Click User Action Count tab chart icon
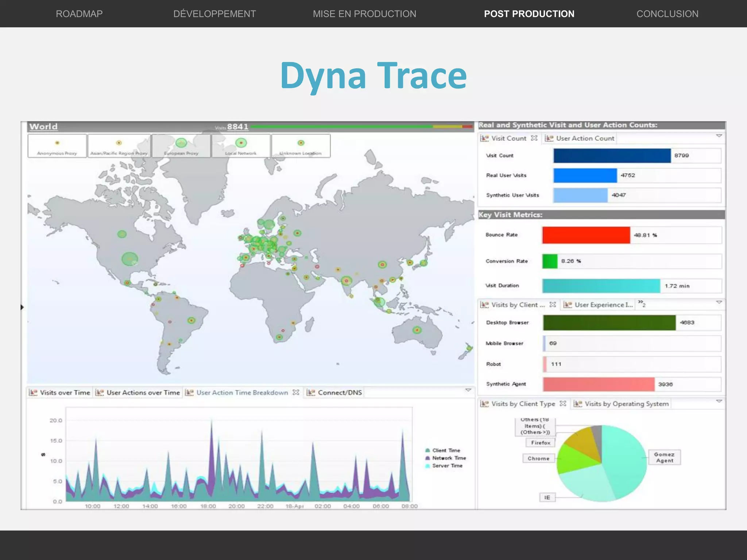Viewport: 747px width, 560px height. 549,138
